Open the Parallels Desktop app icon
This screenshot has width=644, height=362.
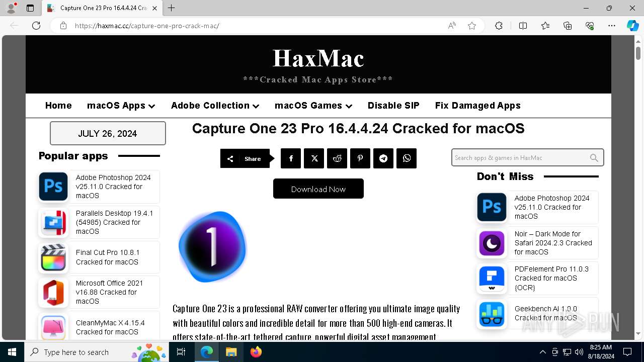point(53,222)
